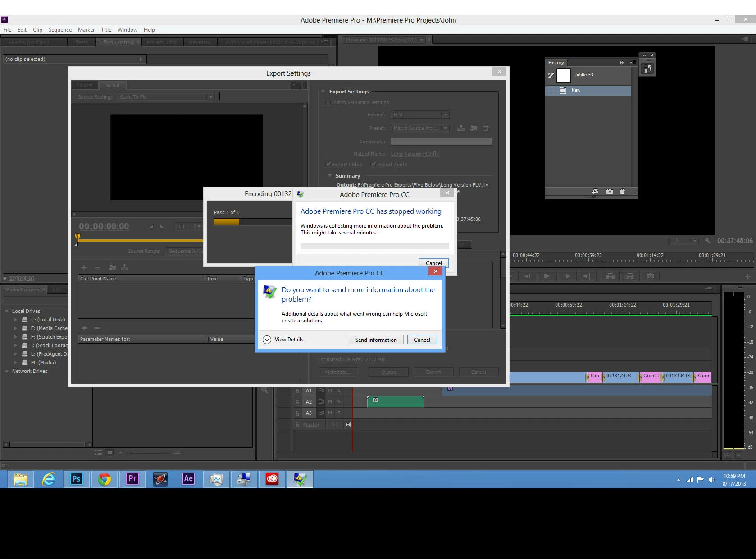756x560 pixels.
Task: Click the Pass 1 of 1 encoding progress bar
Action: (x=253, y=221)
